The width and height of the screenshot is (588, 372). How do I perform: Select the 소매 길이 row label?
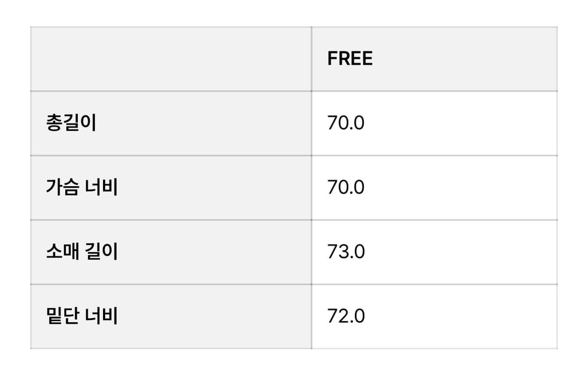point(82,252)
